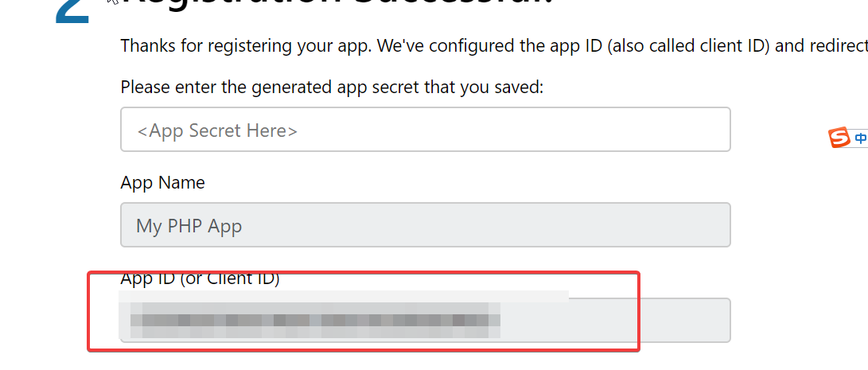Click the words Client ID in the App ID label
The width and height of the screenshot is (868, 370).
241,278
